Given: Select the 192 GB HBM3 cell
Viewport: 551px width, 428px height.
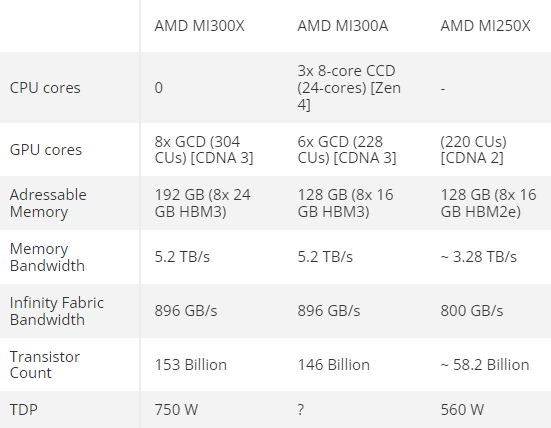Looking at the screenshot, I should click(202, 203).
